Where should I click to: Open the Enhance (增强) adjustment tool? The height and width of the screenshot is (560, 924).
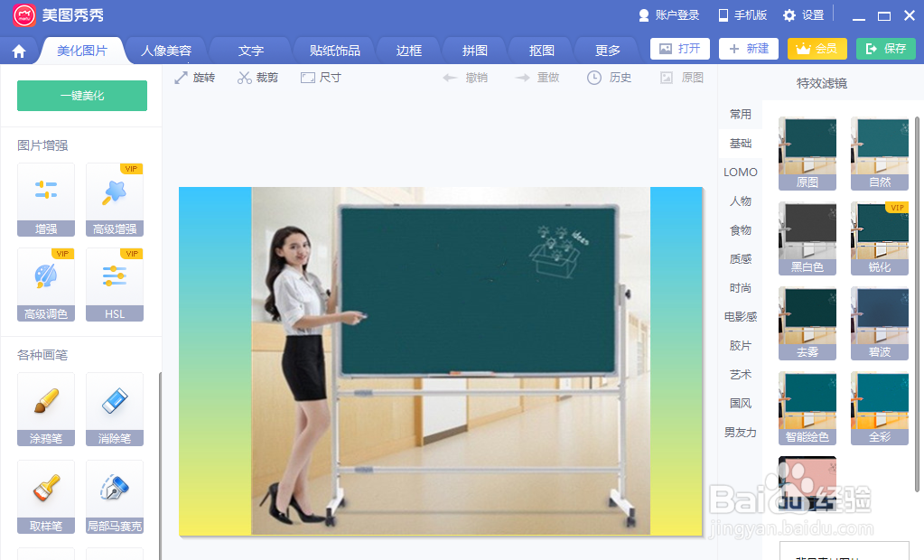45,199
